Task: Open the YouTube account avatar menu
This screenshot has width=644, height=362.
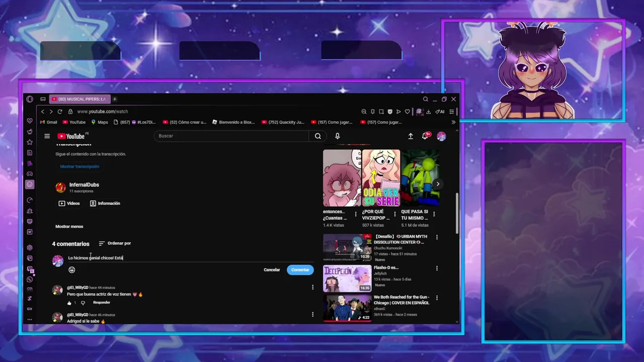Action: pyautogui.click(x=441, y=136)
